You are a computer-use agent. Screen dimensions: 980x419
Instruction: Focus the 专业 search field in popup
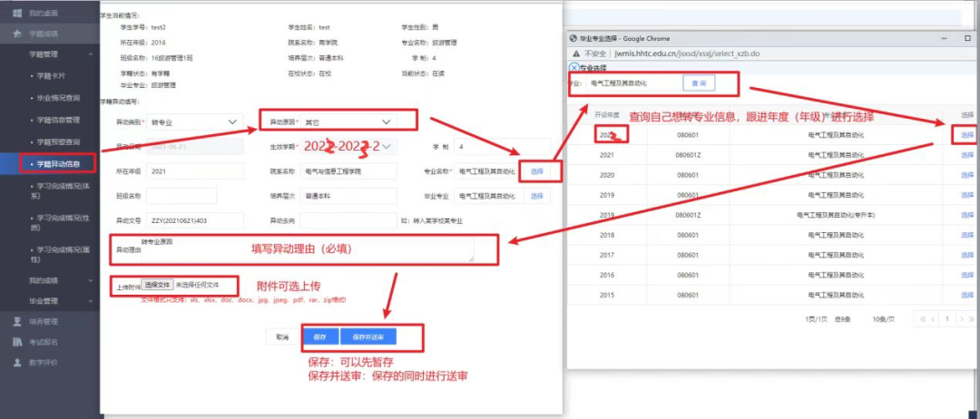[632, 83]
